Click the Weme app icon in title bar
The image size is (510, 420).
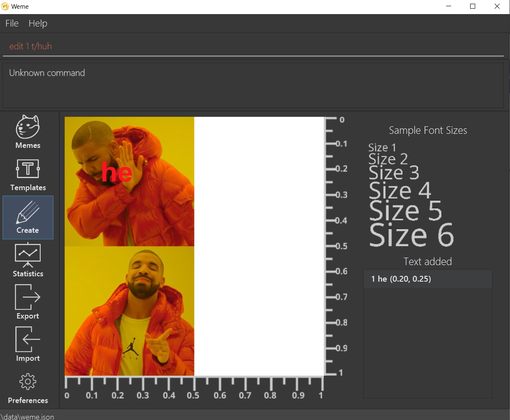5,7
